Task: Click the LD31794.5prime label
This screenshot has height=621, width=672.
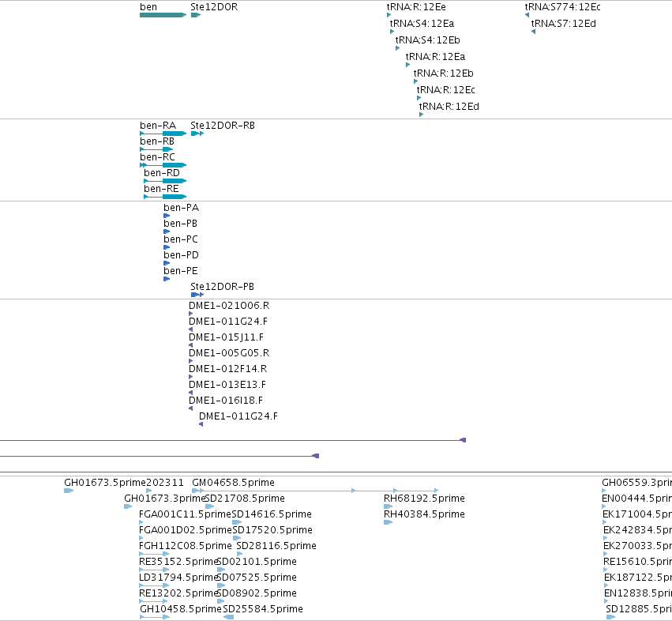Action: (178, 578)
